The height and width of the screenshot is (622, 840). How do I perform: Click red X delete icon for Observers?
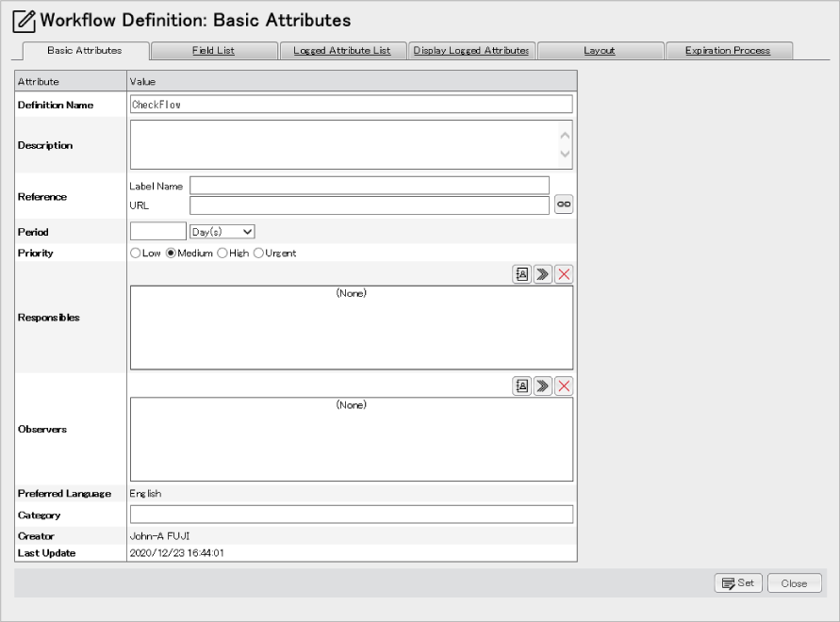click(564, 385)
